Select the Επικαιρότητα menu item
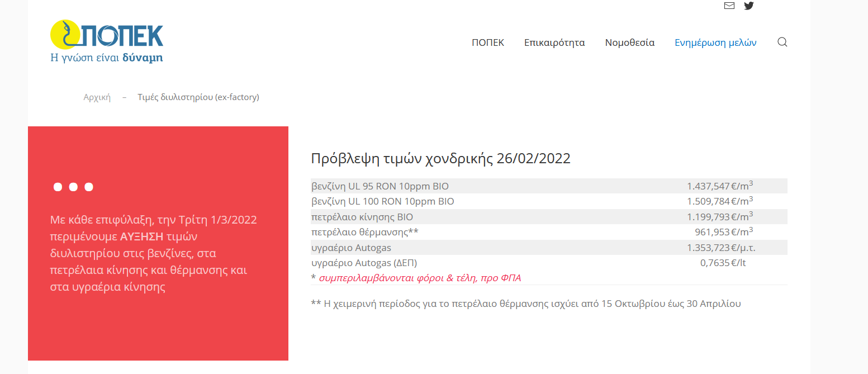The image size is (868, 374). 554,43
